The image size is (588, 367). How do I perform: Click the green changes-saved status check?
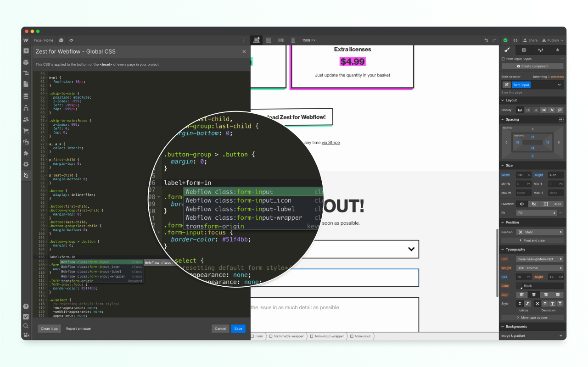pos(505,40)
